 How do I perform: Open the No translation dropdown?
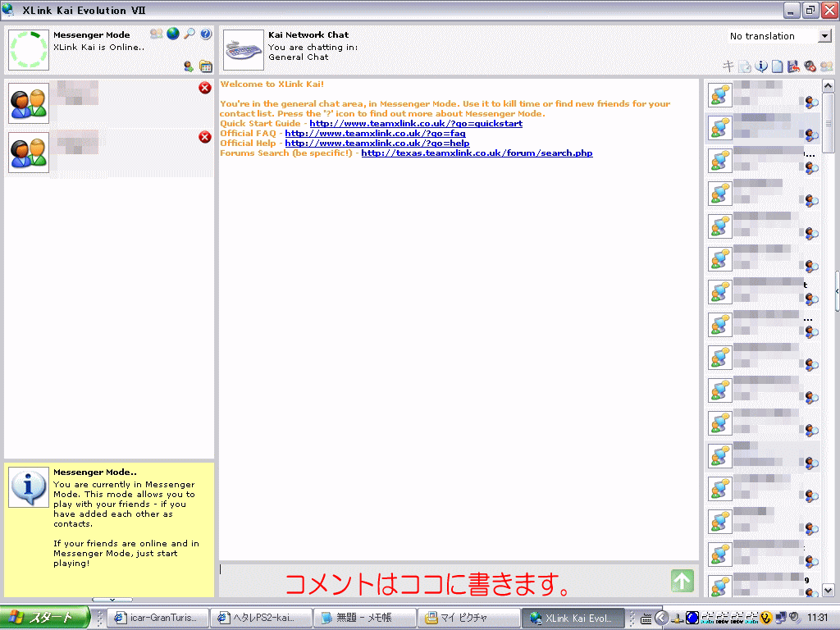[825, 36]
